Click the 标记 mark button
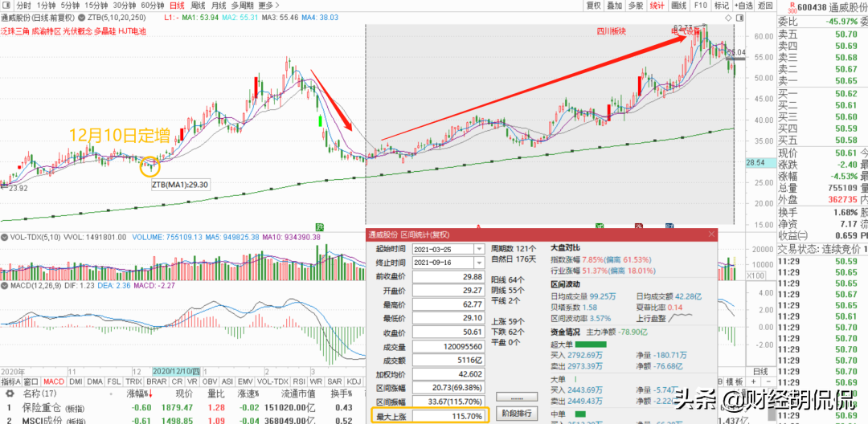Viewport: 868px width, 424px height. (721, 6)
